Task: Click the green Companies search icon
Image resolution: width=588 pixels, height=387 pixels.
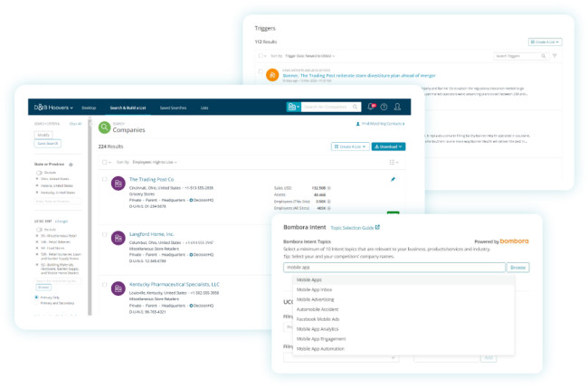Action: pos(104,127)
